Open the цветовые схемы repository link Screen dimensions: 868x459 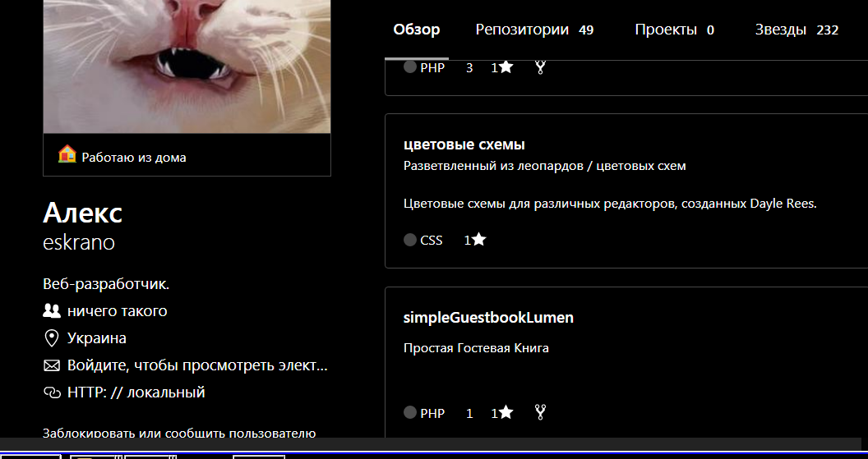click(x=464, y=145)
